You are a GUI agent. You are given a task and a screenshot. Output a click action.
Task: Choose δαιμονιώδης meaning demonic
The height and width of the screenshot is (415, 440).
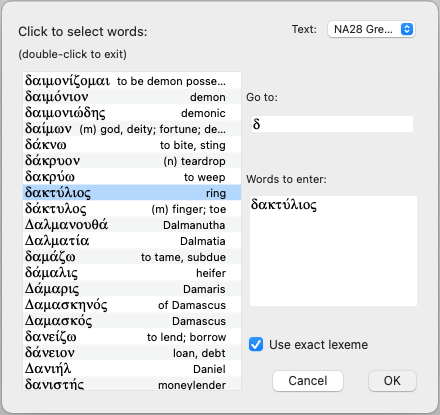[132, 113]
